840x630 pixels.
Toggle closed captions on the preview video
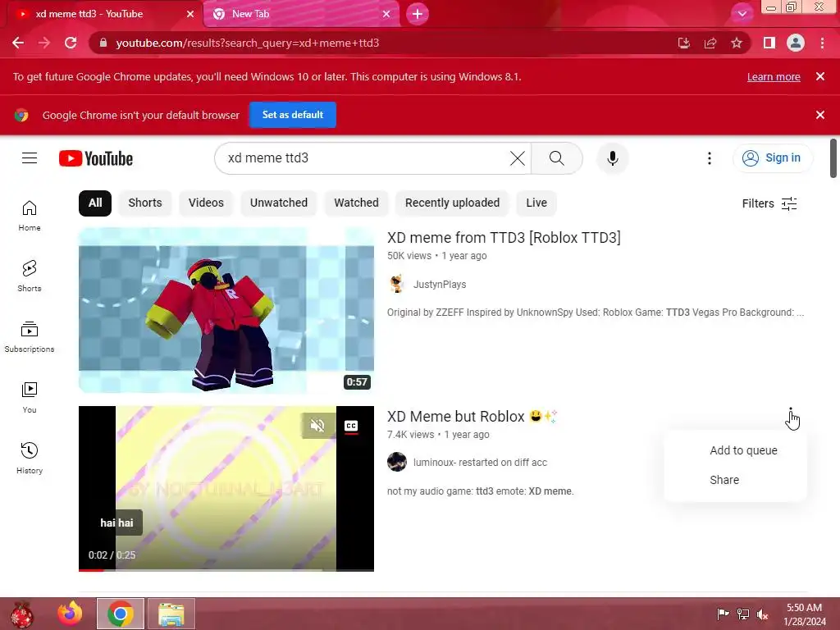(x=351, y=426)
